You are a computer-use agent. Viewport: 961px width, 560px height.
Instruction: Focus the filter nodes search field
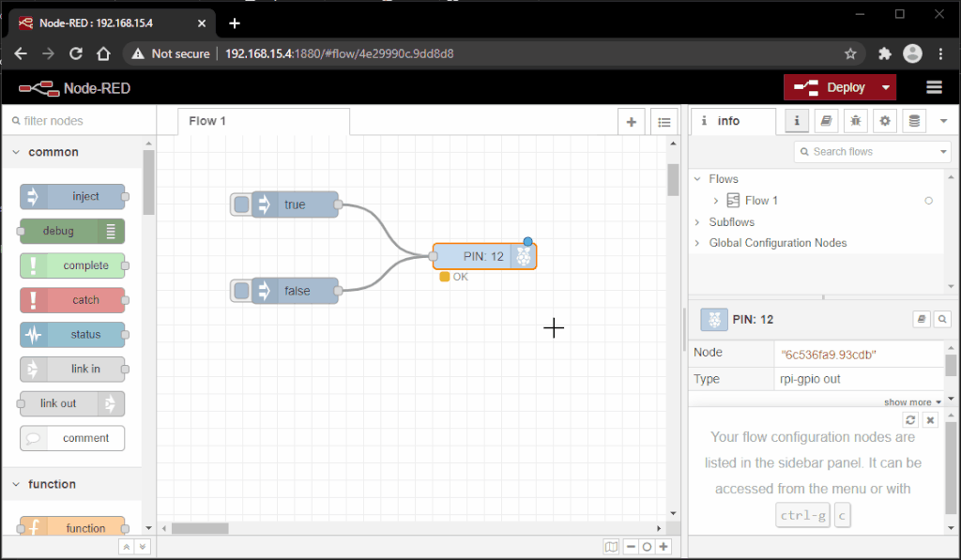[79, 121]
